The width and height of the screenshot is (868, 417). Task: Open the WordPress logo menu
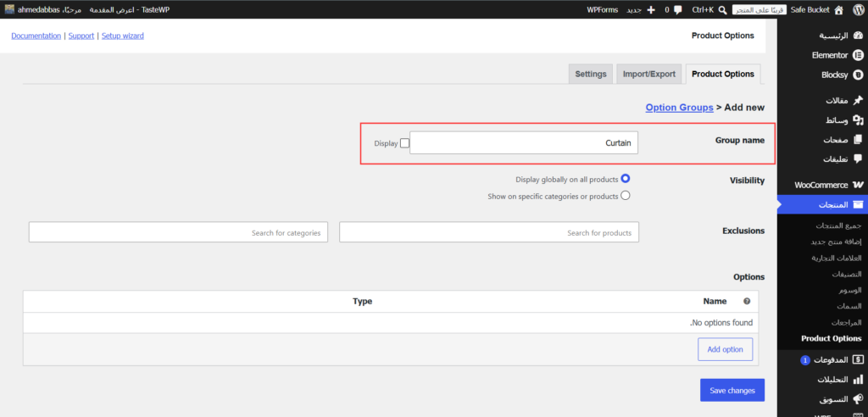[858, 9]
